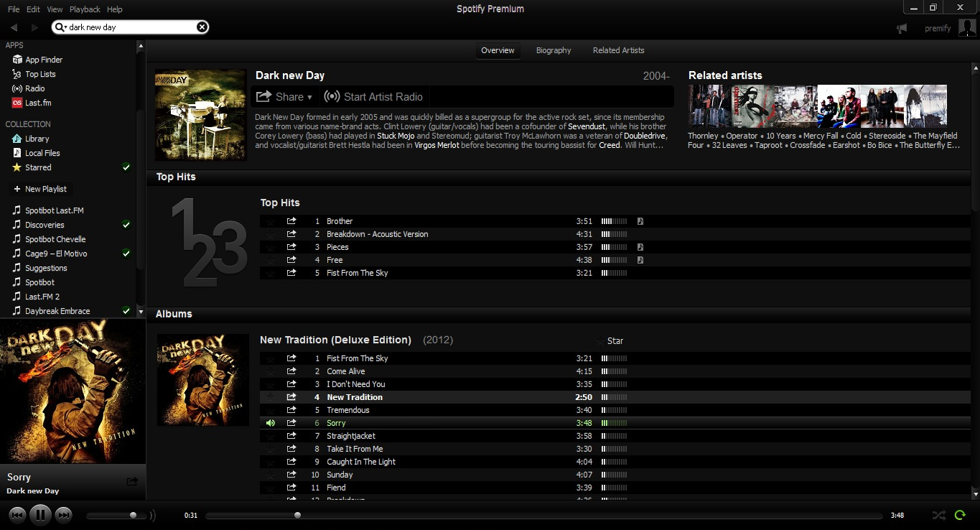Open Creed link in the biography
980x530 pixels.
coord(610,145)
